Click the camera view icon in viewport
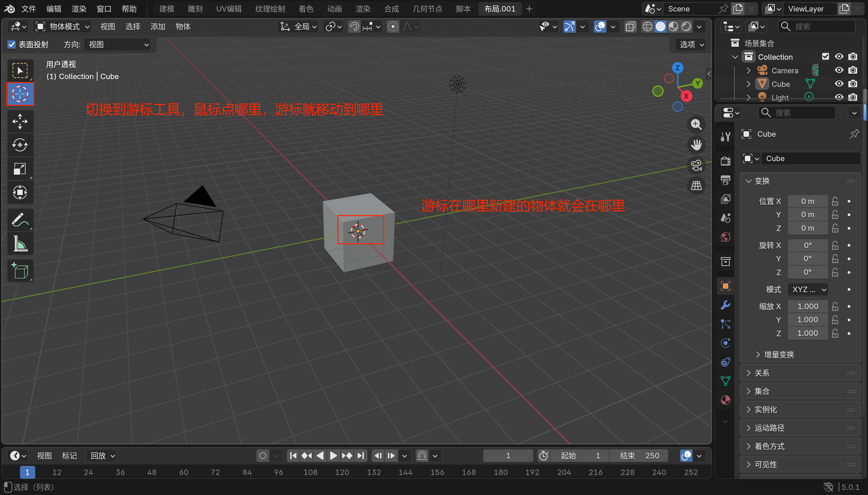 [x=696, y=166]
